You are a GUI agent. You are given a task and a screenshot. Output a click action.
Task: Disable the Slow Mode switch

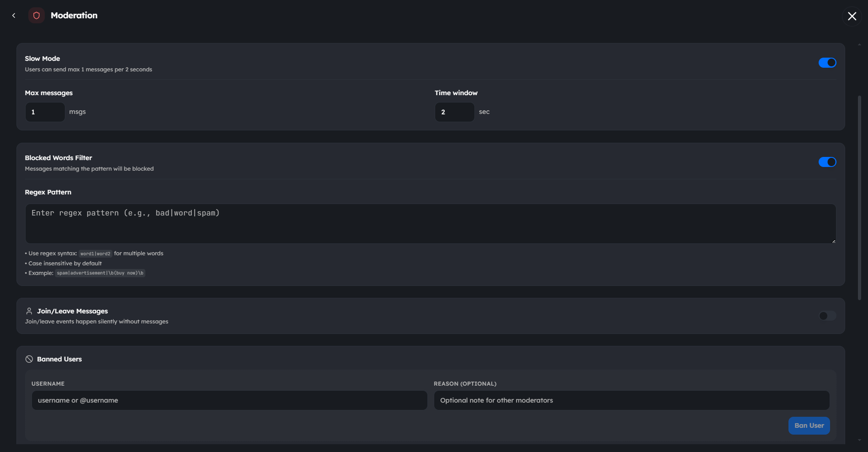click(827, 62)
